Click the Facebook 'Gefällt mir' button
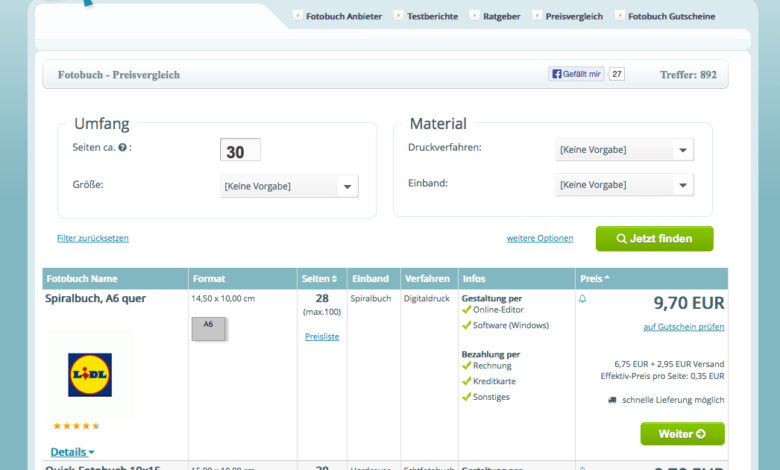Screen dimensions: 780x470 pyautogui.click(x=576, y=74)
